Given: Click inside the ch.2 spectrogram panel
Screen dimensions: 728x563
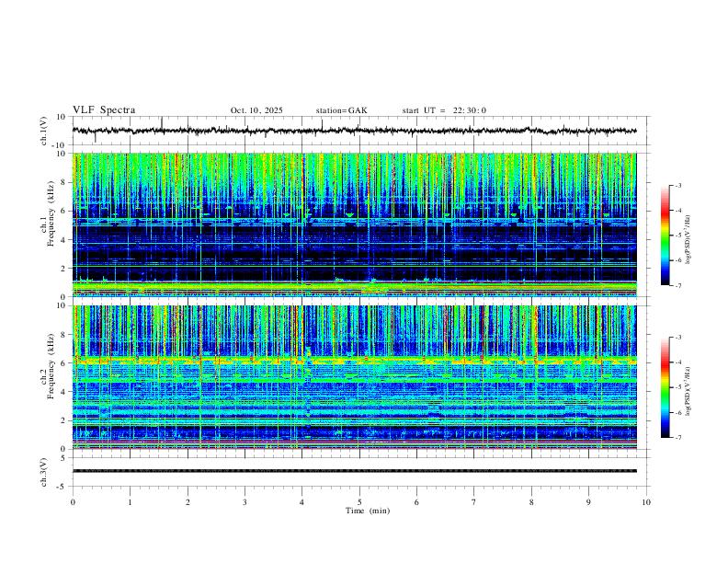Looking at the screenshot, I should [x=354, y=377].
